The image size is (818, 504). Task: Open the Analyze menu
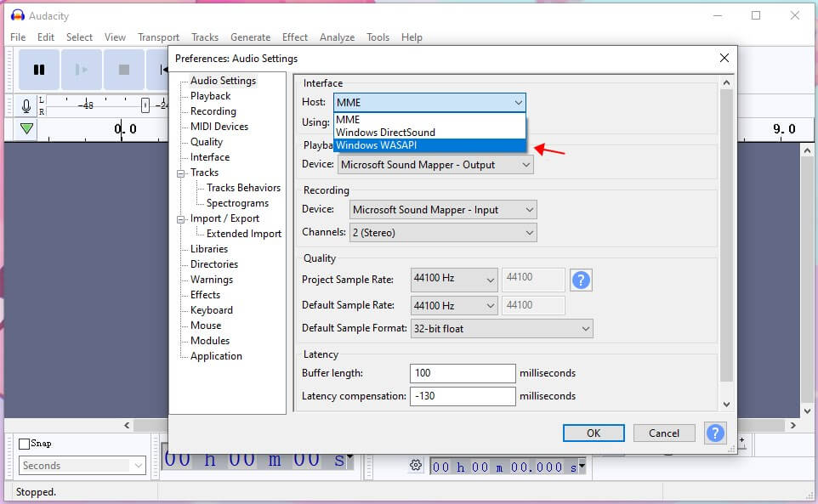click(x=337, y=37)
